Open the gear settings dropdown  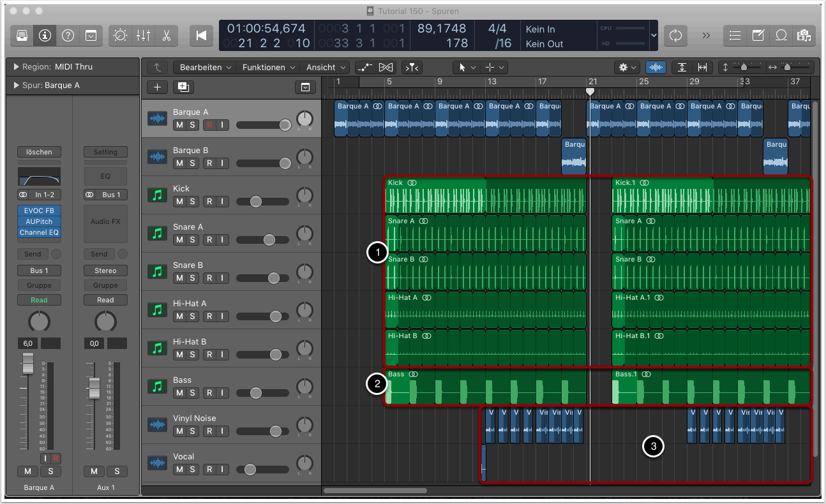click(x=626, y=67)
